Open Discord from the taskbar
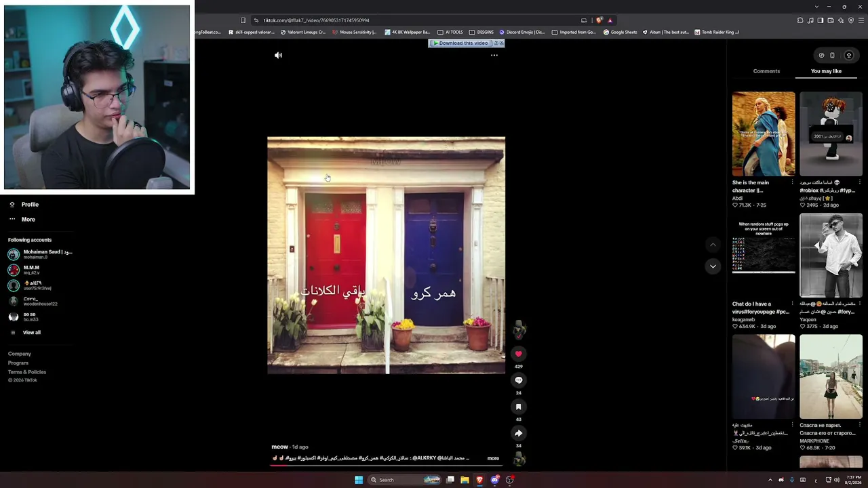The width and height of the screenshot is (868, 488). click(x=494, y=480)
